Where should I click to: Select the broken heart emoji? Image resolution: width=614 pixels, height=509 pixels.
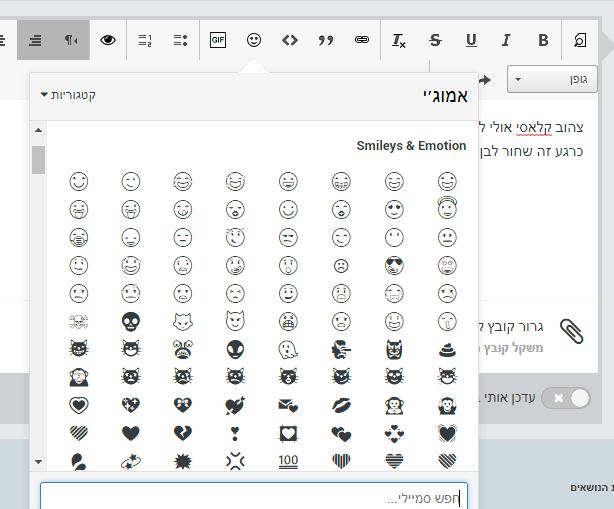pyautogui.click(x=183, y=433)
